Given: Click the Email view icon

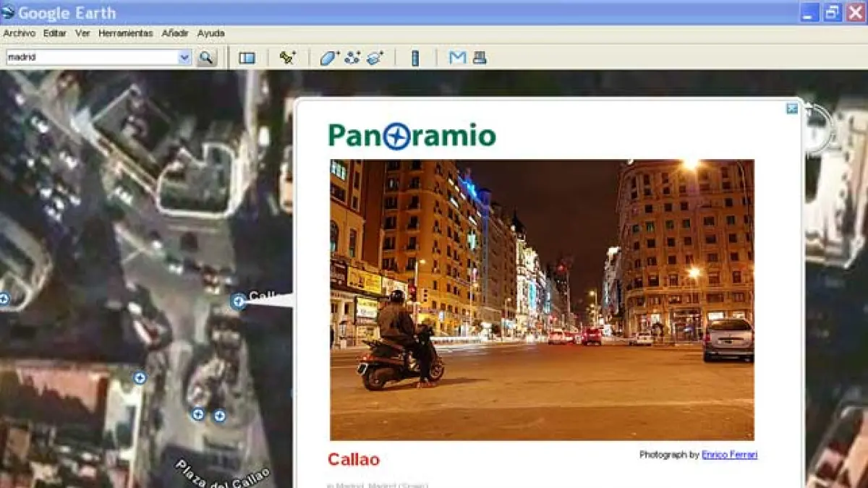Looking at the screenshot, I should tap(457, 58).
